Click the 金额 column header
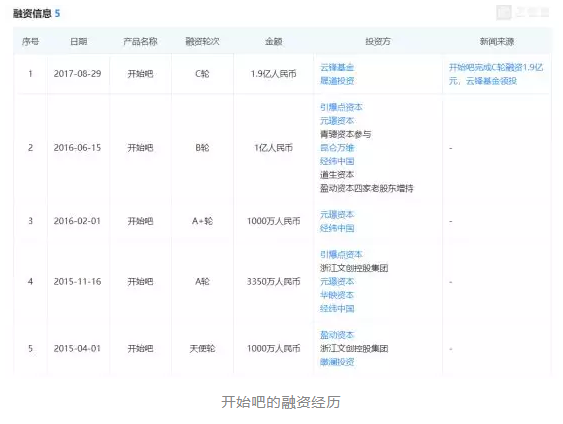This screenshot has height=424, width=563. (273, 42)
